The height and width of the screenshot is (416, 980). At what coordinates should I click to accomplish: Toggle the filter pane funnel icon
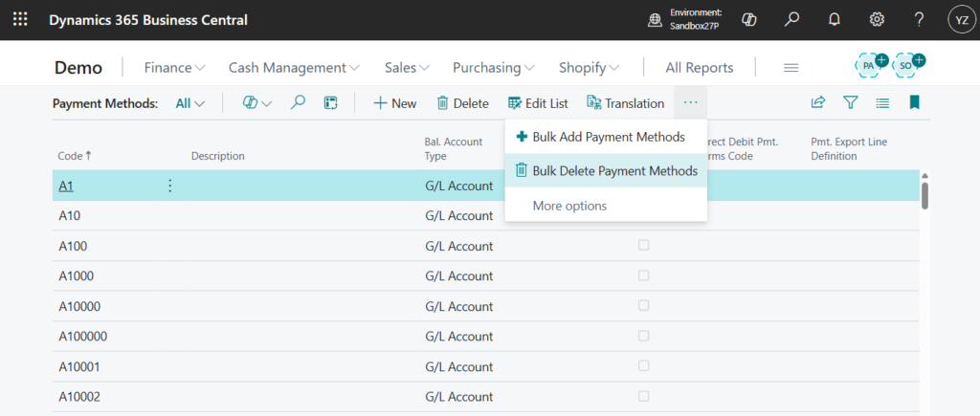pos(850,102)
